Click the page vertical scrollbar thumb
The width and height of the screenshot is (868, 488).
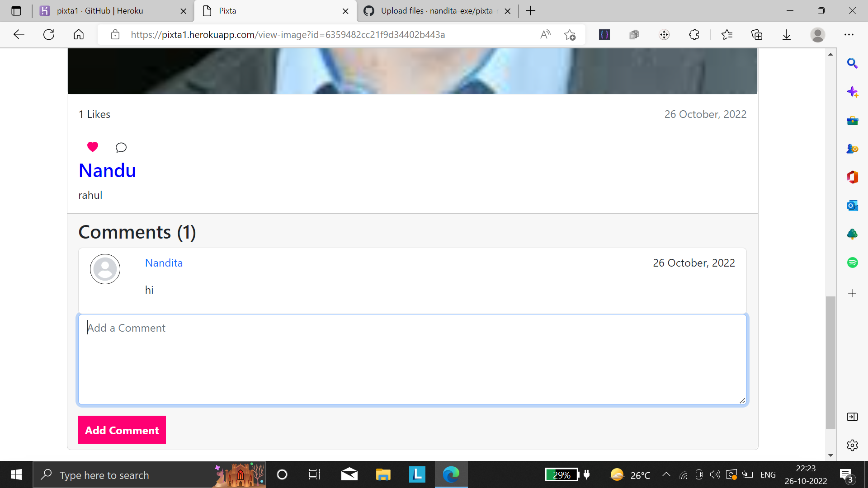tap(830, 361)
